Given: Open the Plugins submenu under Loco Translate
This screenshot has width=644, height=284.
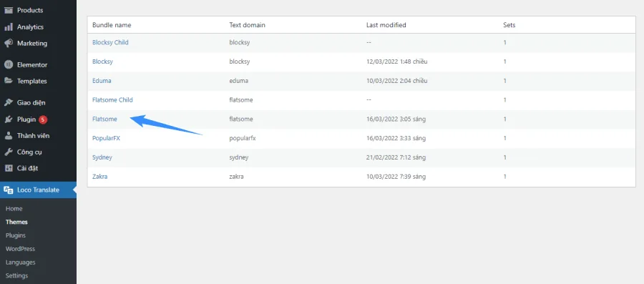Looking at the screenshot, I should coord(16,235).
